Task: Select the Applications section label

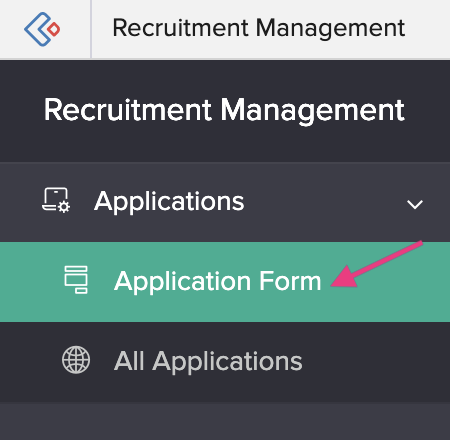Action: [169, 202]
